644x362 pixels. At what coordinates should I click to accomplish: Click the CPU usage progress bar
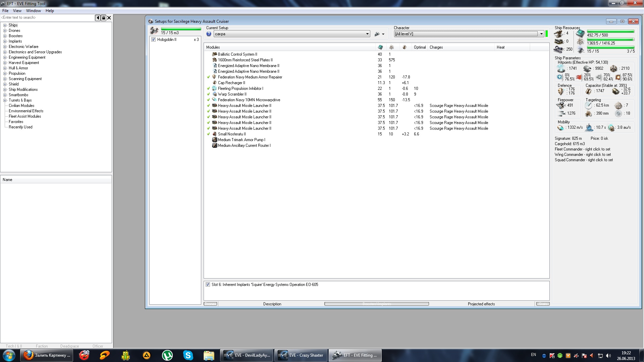point(610,32)
